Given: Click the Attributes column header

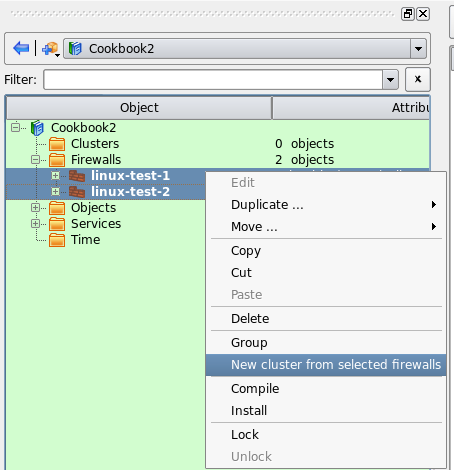Looking at the screenshot, I should point(352,108).
